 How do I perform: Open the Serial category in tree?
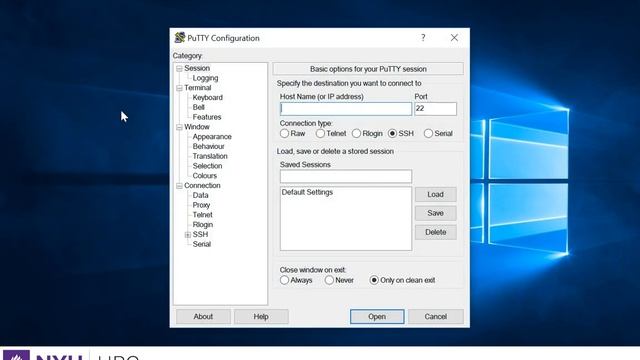[202, 244]
